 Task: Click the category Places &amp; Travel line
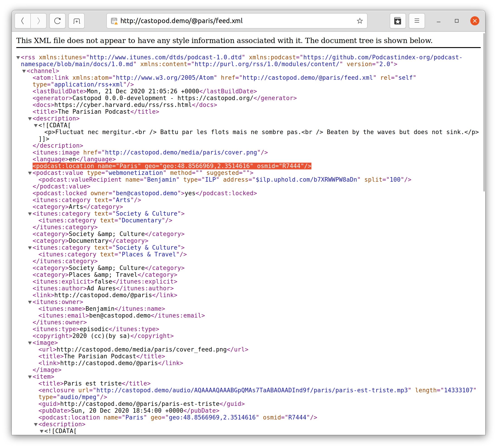pos(105,275)
